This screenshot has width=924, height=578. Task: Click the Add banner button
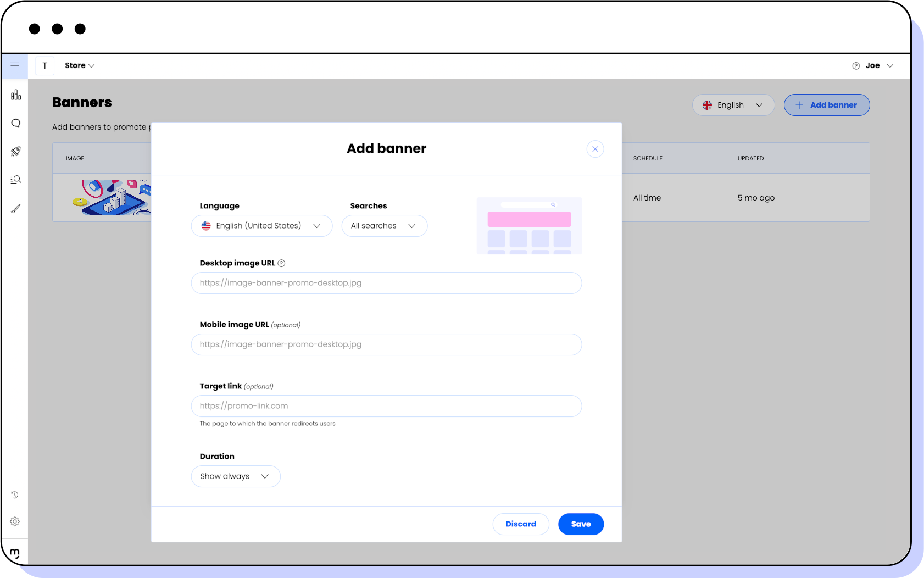click(x=827, y=105)
